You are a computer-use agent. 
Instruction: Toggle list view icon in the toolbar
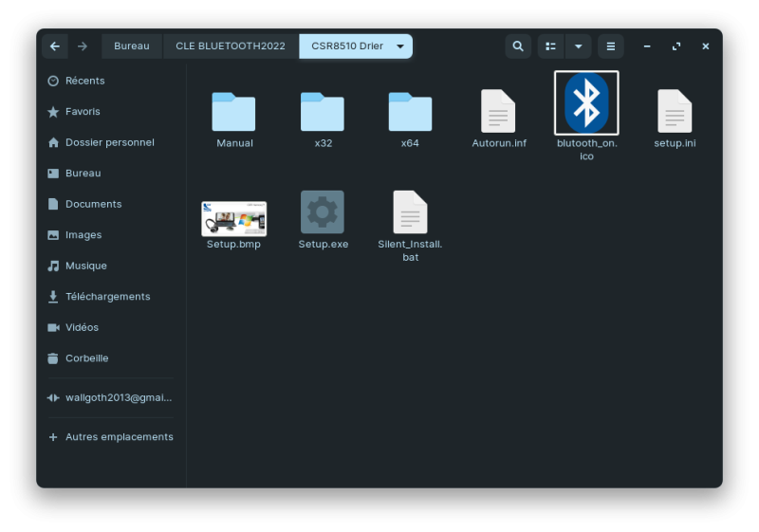pos(550,46)
